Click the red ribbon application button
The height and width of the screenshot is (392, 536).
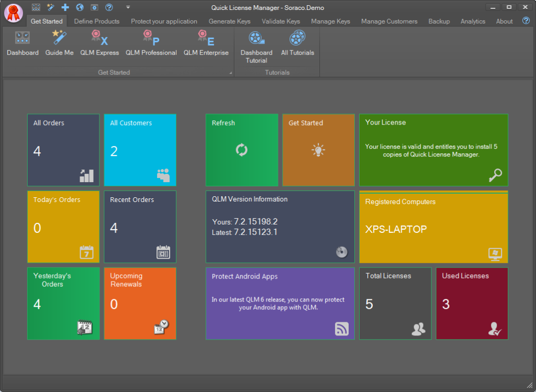[x=13, y=13]
